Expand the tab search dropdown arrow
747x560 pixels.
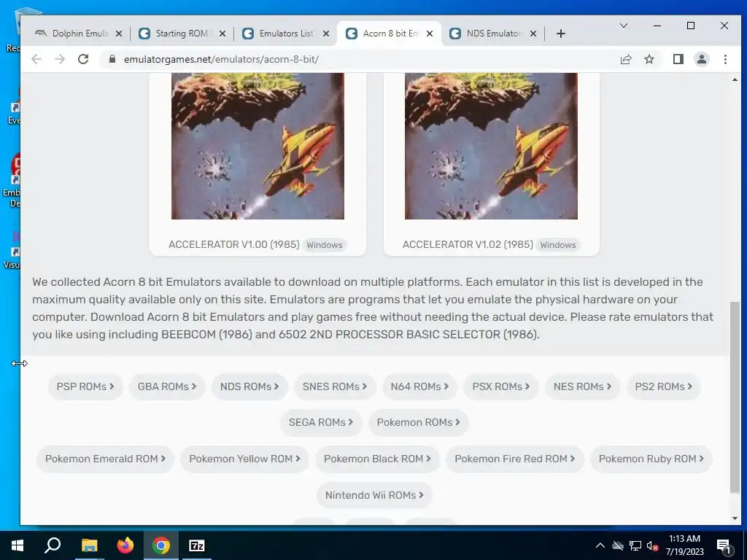[x=623, y=26]
